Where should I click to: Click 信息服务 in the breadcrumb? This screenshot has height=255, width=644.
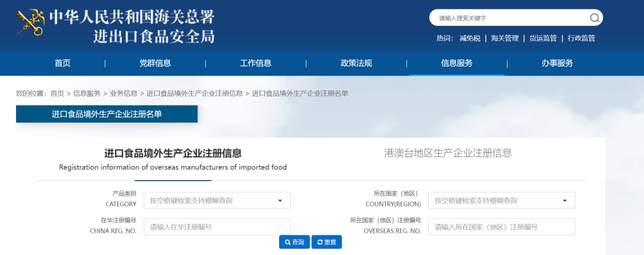coord(86,94)
